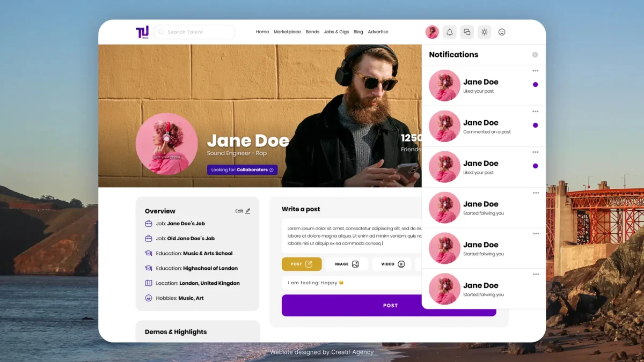Expand options for 'Commented on a post' notification
This screenshot has height=362, width=644.
(x=535, y=112)
